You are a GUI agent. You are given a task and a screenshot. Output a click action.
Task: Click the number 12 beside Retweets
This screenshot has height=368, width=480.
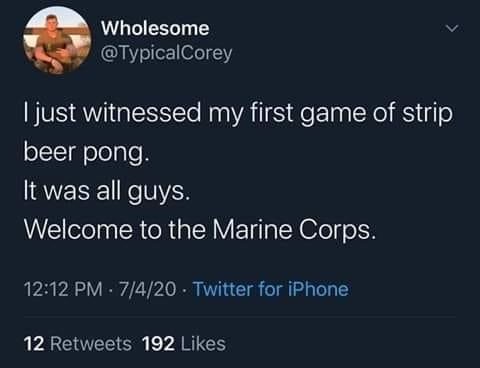34,344
